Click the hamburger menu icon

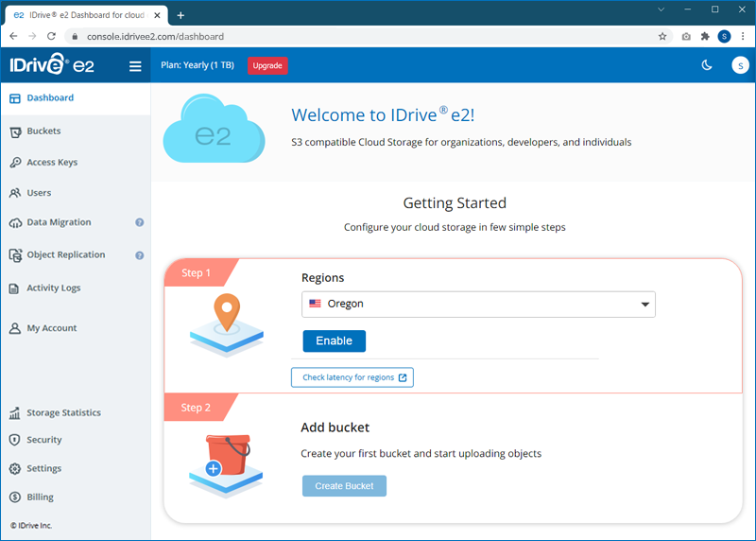pyautogui.click(x=135, y=66)
